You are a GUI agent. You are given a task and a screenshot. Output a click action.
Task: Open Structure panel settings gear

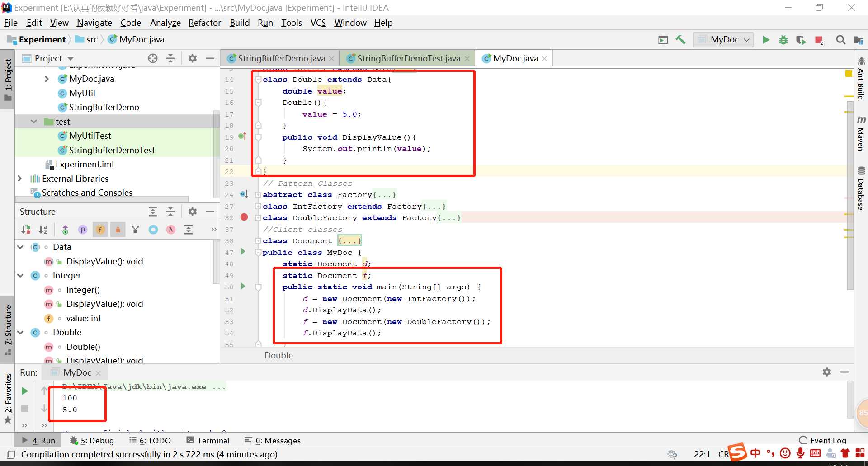click(193, 212)
